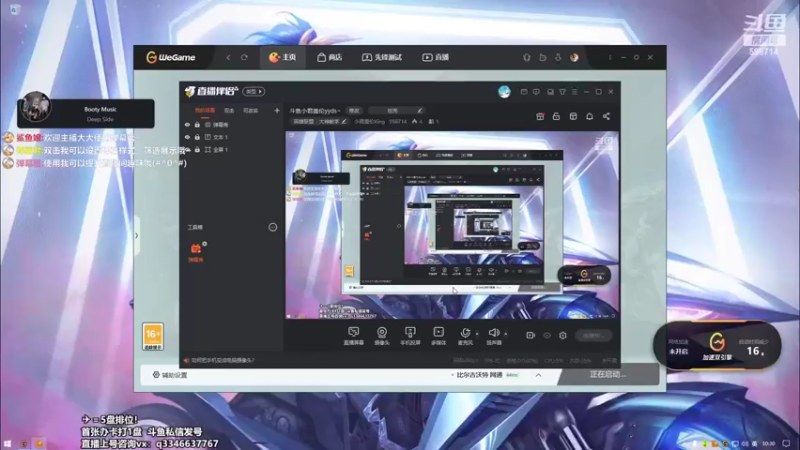800x450 pixels.
Task: Toggle lock on 文本 1 source
Action: [x=197, y=137]
